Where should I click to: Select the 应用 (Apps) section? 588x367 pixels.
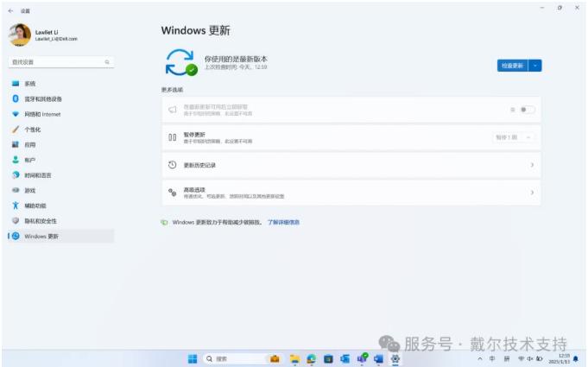pyautogui.click(x=60, y=145)
